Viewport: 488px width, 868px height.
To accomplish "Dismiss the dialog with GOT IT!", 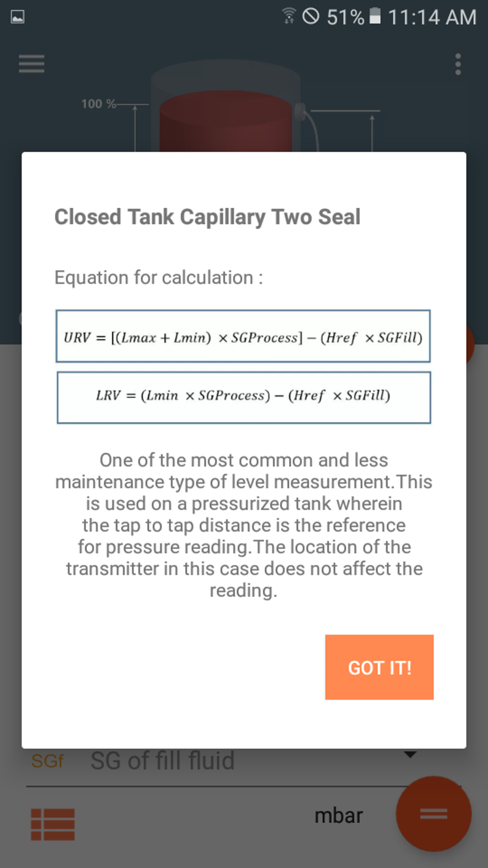I will (x=379, y=667).
